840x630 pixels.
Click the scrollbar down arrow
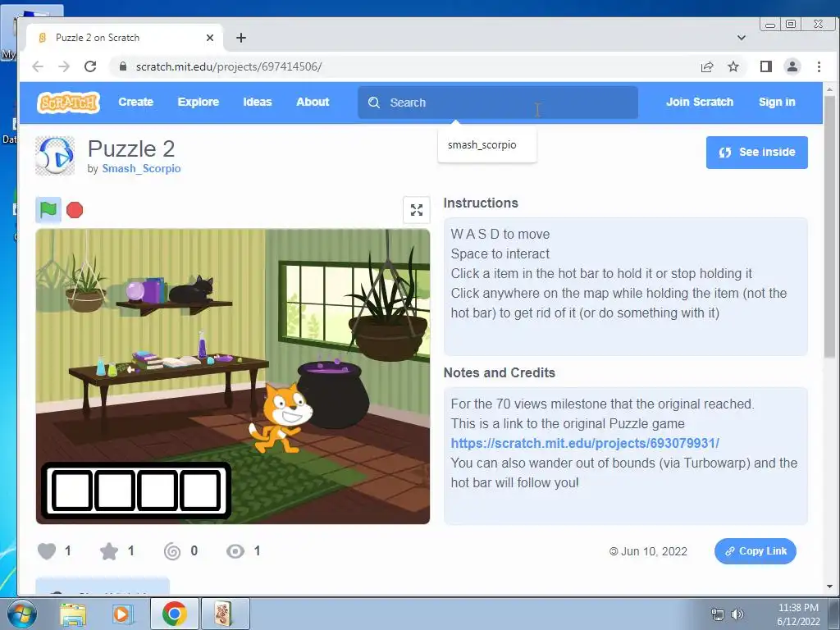[829, 587]
